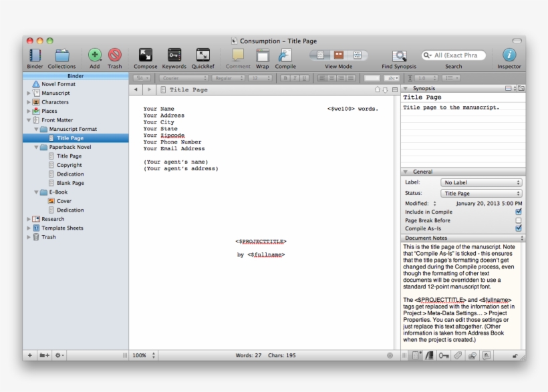Move document to Trash via toolbar
Screen dimensions: 548x392
tap(115, 56)
